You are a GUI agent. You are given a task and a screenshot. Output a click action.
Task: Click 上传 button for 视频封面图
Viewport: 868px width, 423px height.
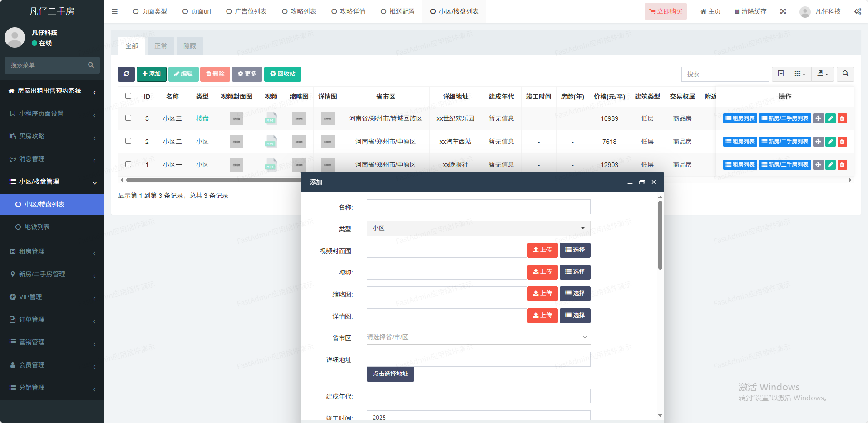(x=542, y=250)
